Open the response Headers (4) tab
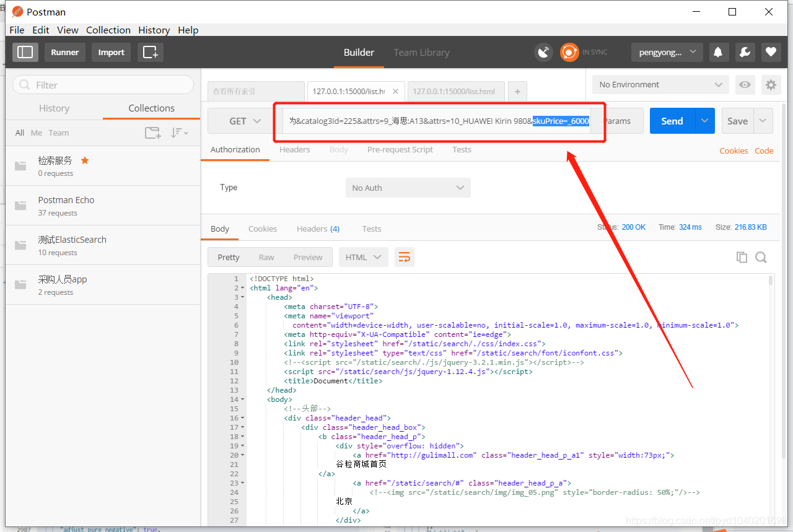Screen dimensions: 793x532 318,229
